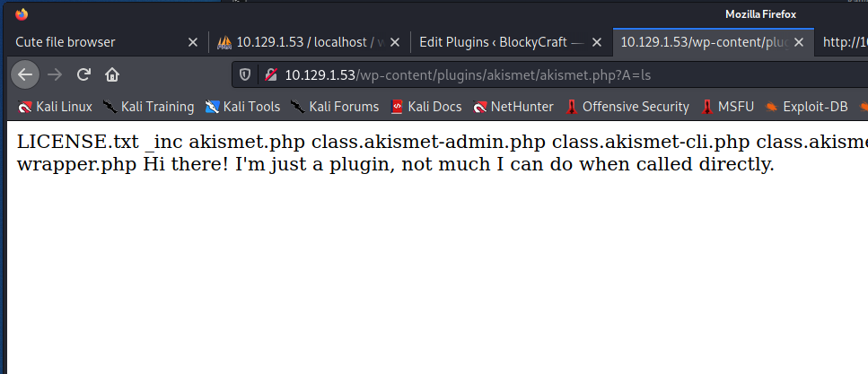Go to the Home page icon
The height and width of the screenshot is (374, 868).
[111, 74]
